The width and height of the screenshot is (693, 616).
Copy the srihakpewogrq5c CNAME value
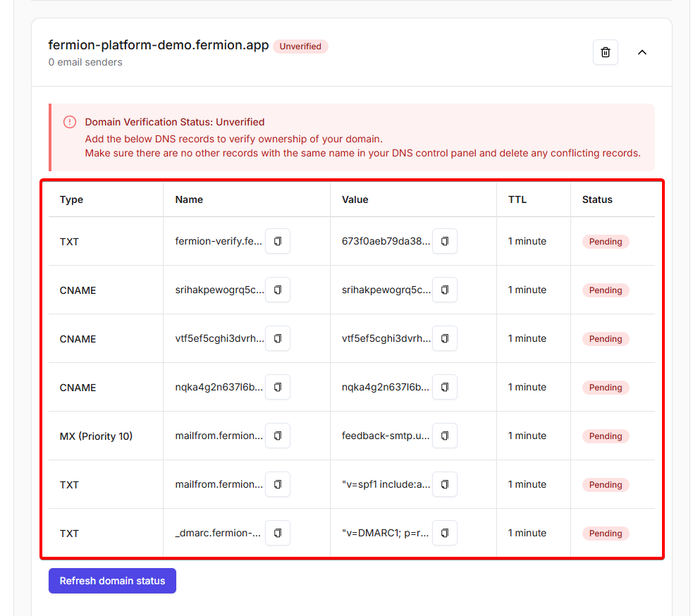pos(444,290)
